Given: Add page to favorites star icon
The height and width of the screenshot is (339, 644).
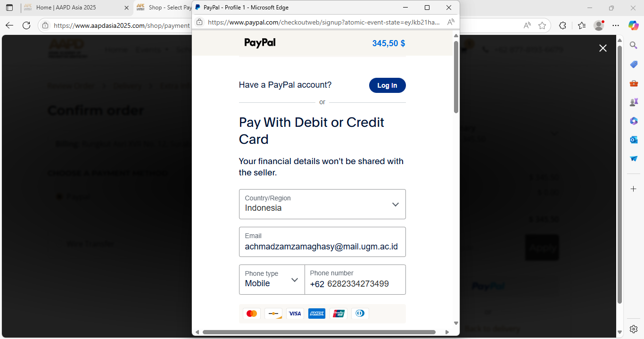Looking at the screenshot, I should [542, 25].
